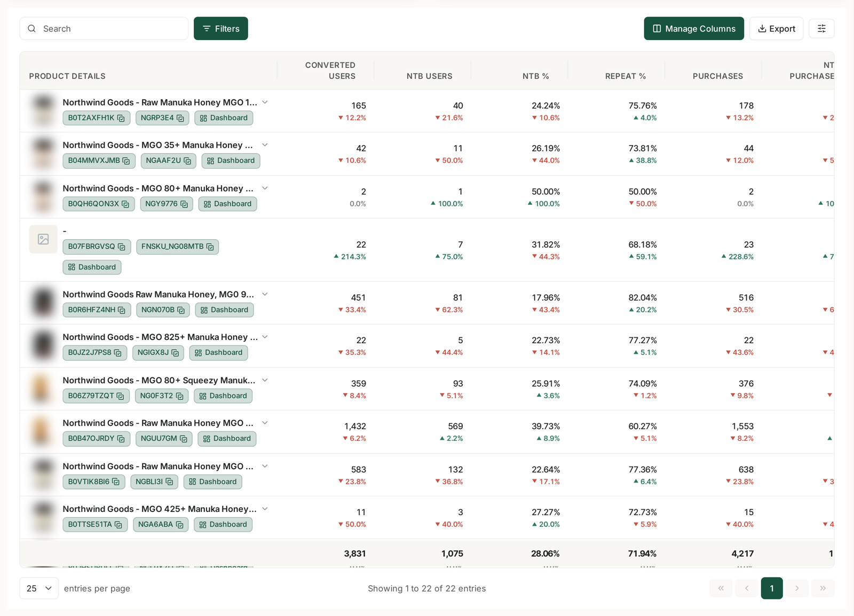Select page 1 in pagination
The height and width of the screenshot is (616, 854).
(772, 588)
